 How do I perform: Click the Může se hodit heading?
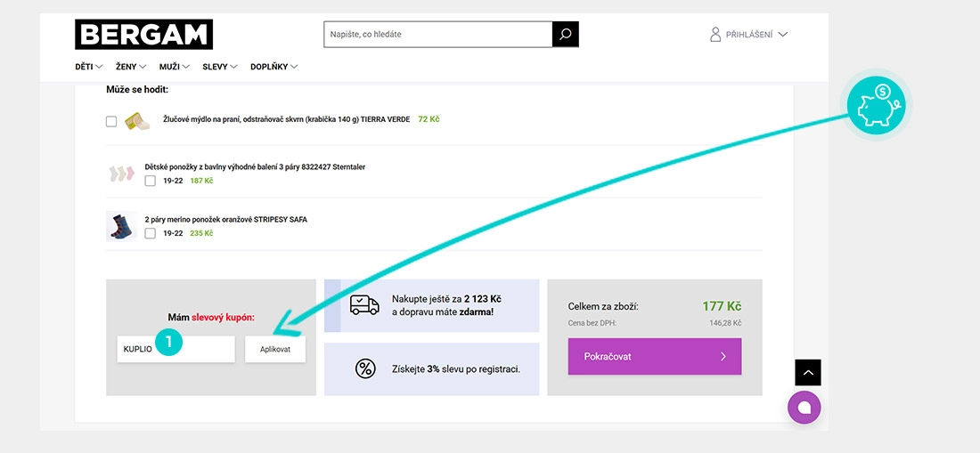[137, 90]
